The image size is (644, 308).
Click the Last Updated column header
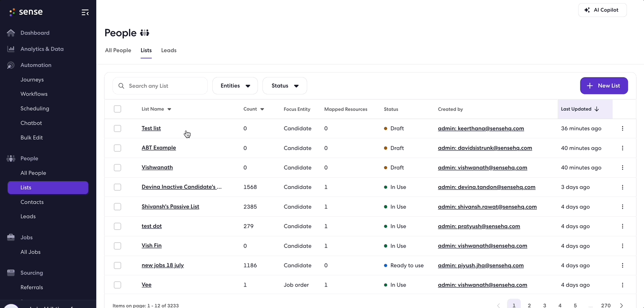(x=585, y=109)
